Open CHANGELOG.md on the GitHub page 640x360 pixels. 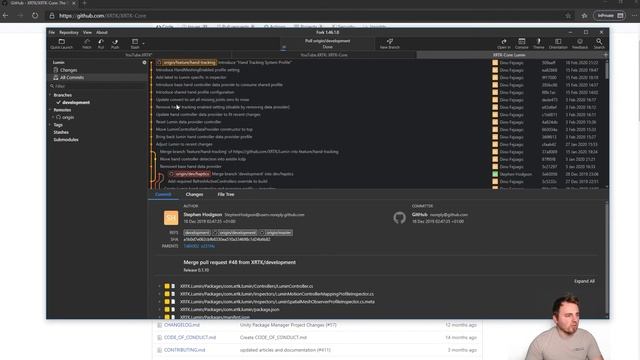(182, 325)
